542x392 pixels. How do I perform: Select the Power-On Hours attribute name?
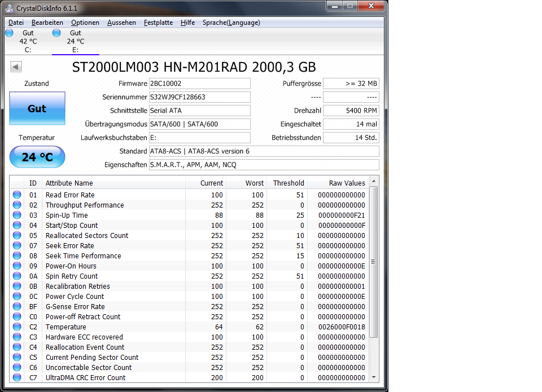(71, 266)
